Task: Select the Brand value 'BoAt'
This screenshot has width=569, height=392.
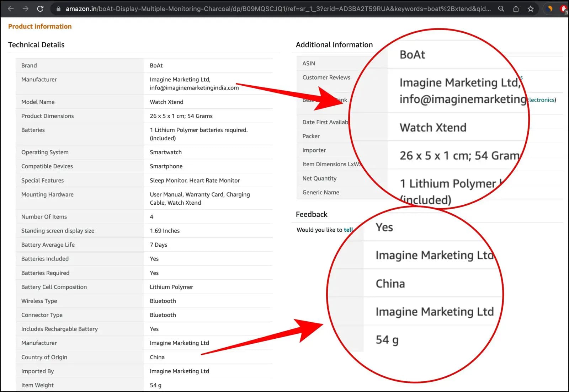Action: tap(156, 65)
